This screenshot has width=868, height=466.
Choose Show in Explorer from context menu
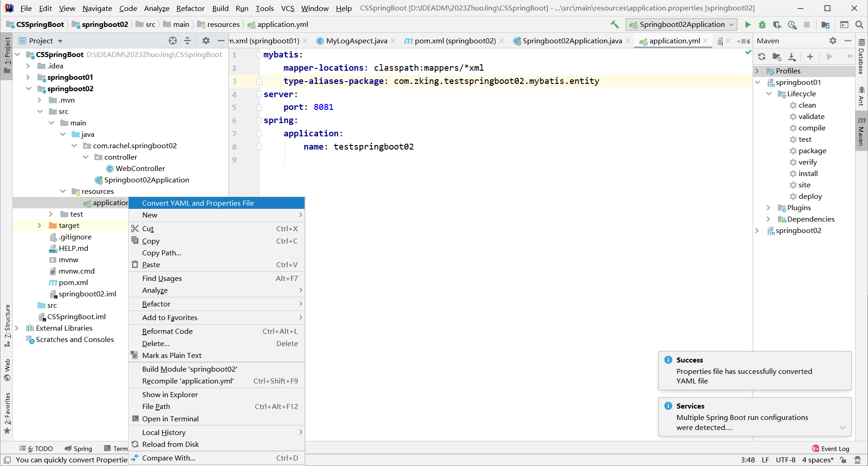(x=217, y=394)
